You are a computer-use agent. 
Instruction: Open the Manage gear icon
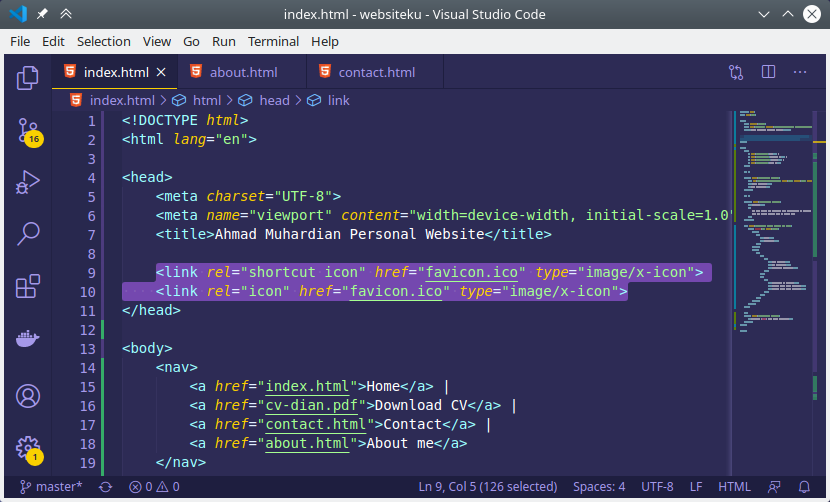tap(28, 448)
